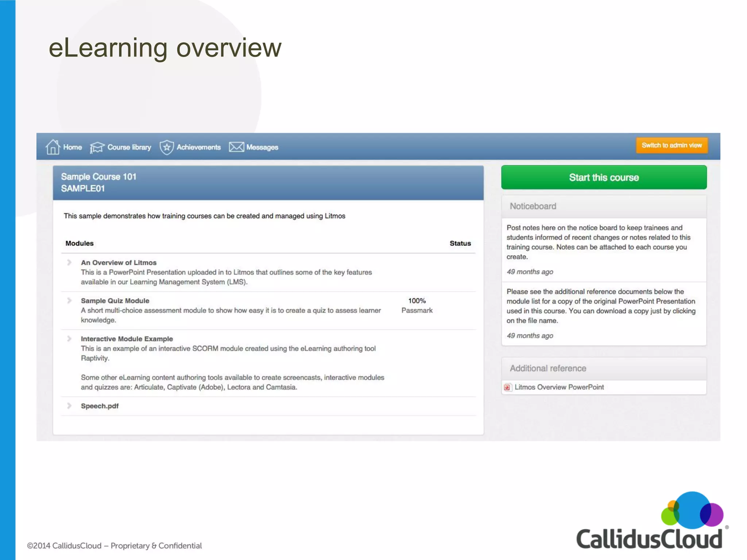Viewport: 747px width, 560px height.
Task: Click the first notice's 49 months ago timestamp
Action: (x=530, y=272)
